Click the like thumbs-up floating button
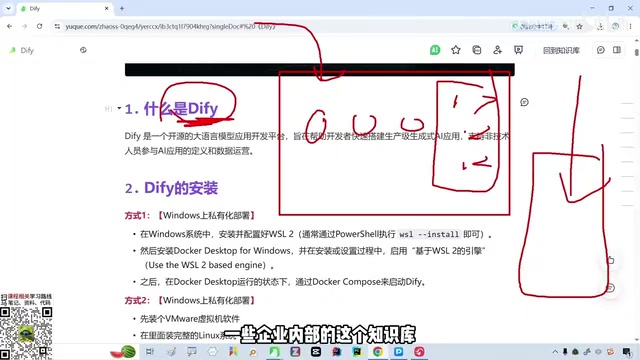 tap(610, 260)
